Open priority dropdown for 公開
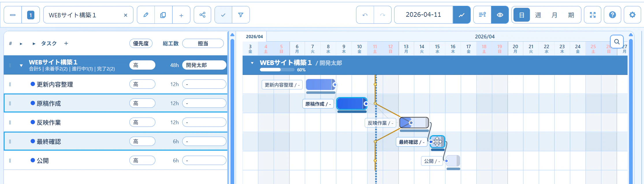This screenshot has width=644, height=184. coord(142,160)
